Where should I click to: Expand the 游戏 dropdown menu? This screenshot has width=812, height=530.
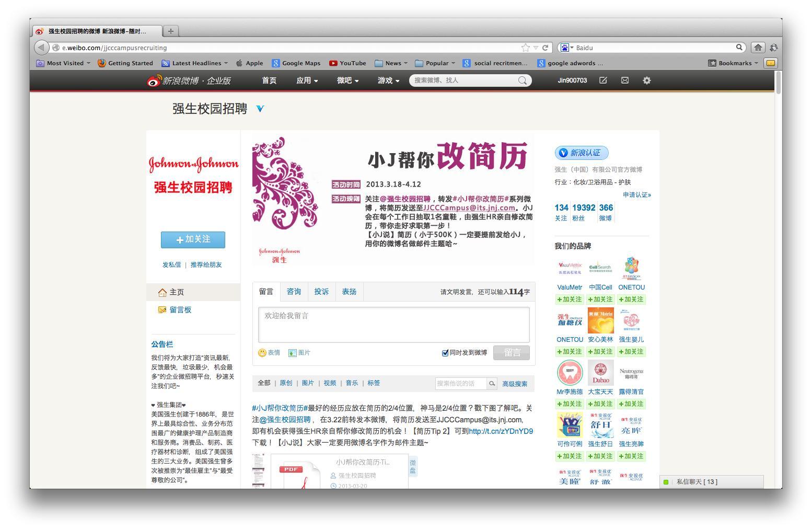click(388, 80)
